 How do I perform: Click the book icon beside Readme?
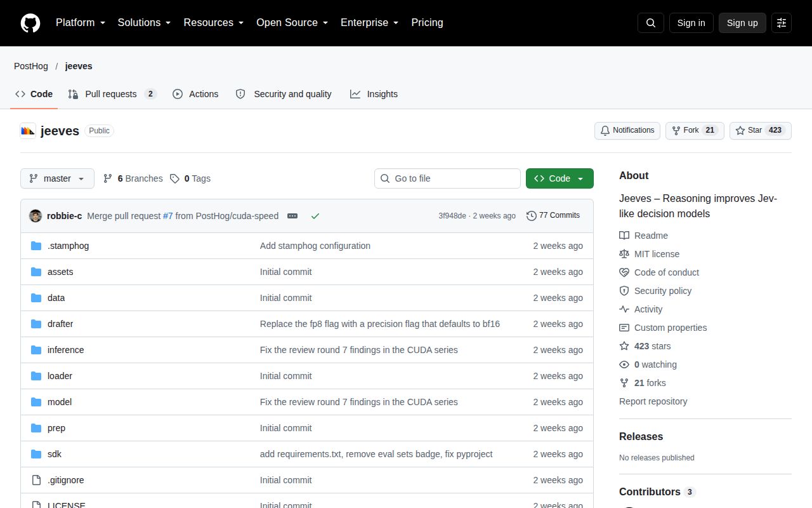624,236
